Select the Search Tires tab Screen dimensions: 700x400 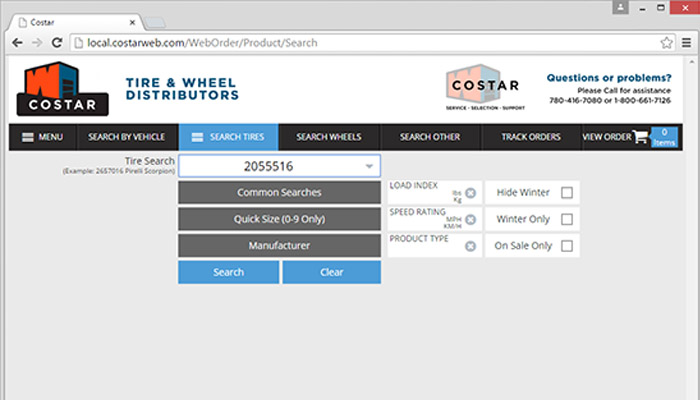click(228, 137)
